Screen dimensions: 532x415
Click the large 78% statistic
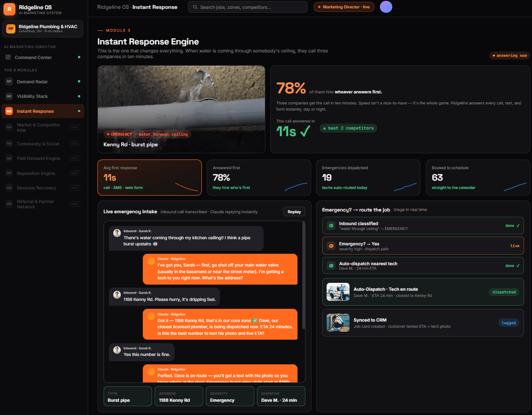pos(291,88)
